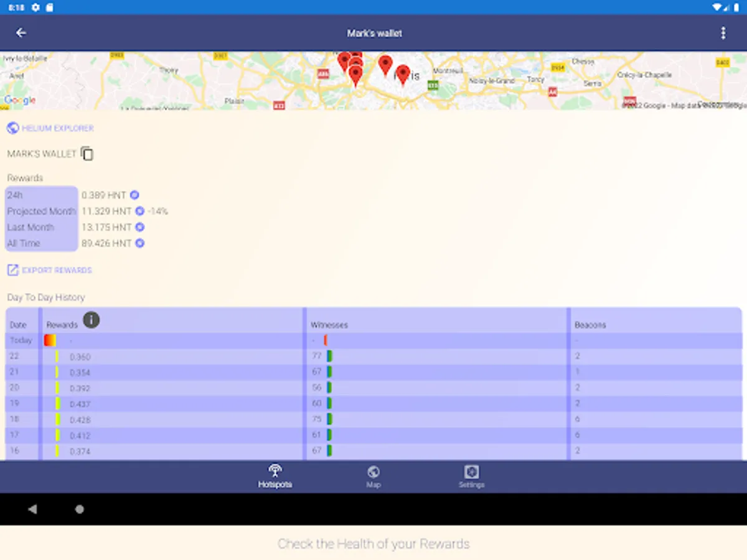Screen dimensions: 747x560
Task: Open the three-dot overflow menu
Action: [x=724, y=32]
